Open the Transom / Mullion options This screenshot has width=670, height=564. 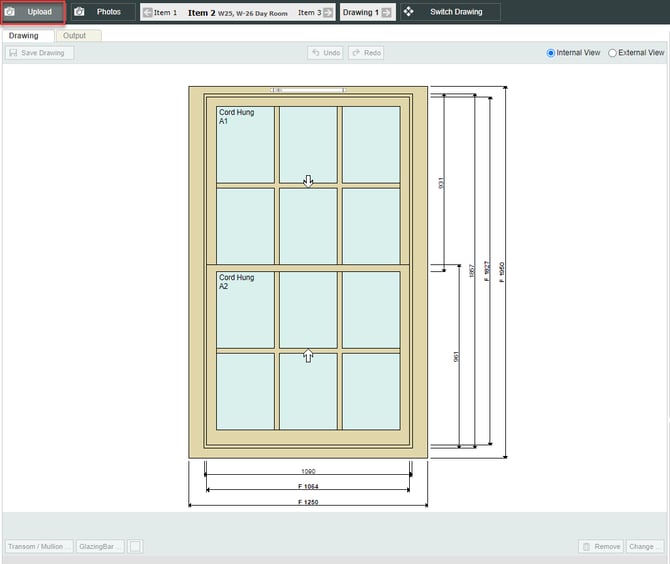click(38, 546)
